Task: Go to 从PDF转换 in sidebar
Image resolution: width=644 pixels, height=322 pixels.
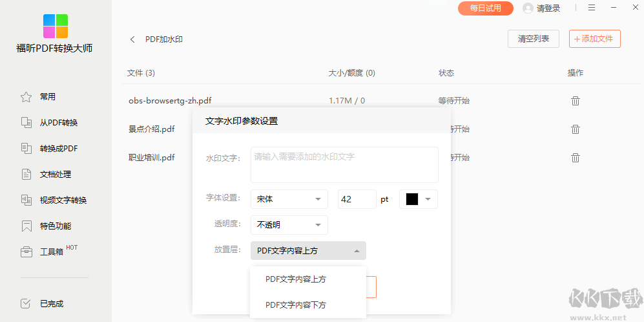Action: click(x=58, y=123)
